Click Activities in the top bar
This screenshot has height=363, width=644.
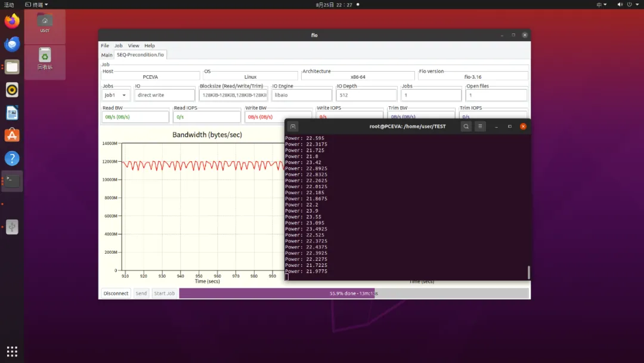(9, 5)
